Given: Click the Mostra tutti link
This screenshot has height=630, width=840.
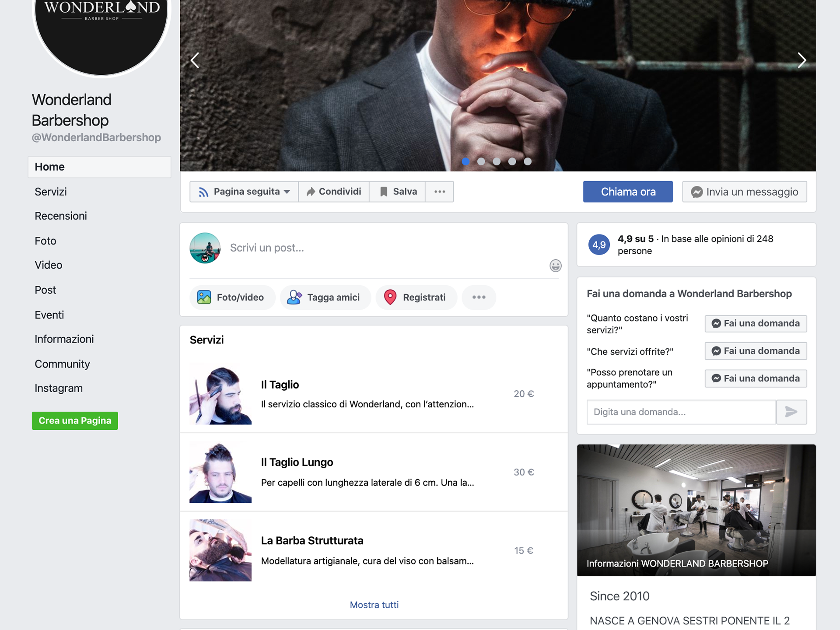Looking at the screenshot, I should [374, 605].
